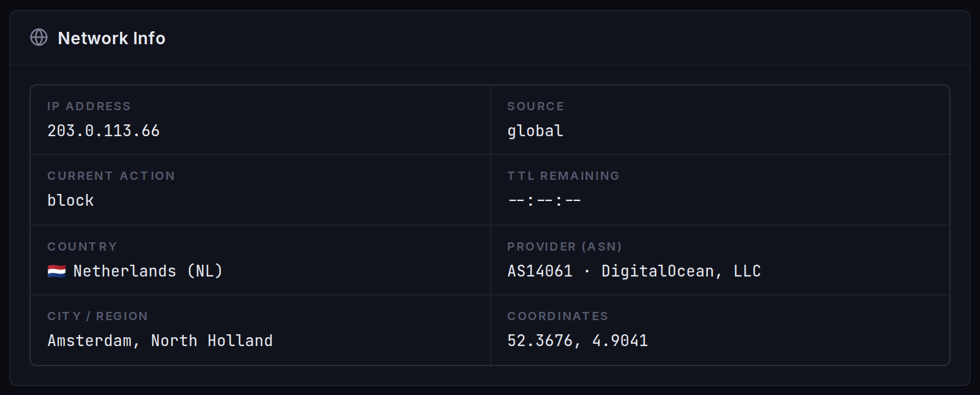Select city text Amsterdam, North Holland
The image size is (980, 395).
coord(160,341)
